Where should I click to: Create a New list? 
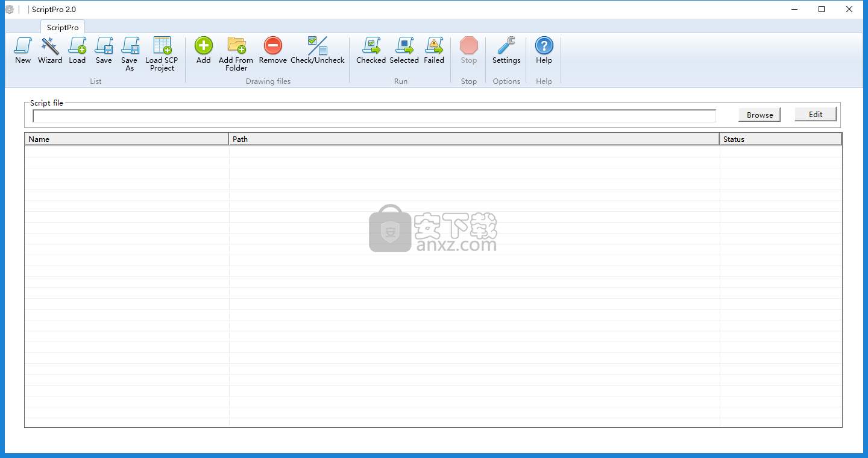tap(23, 51)
